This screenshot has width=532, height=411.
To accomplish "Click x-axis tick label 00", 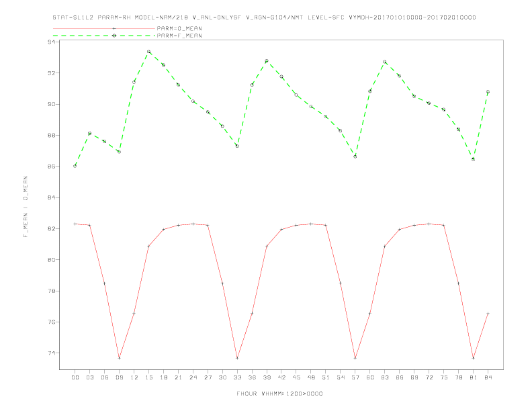I will point(75,377).
